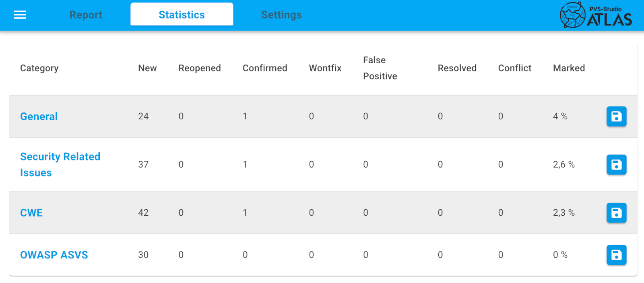The image size is (644, 283).
Task: Switch to the Report tab
Action: [86, 15]
